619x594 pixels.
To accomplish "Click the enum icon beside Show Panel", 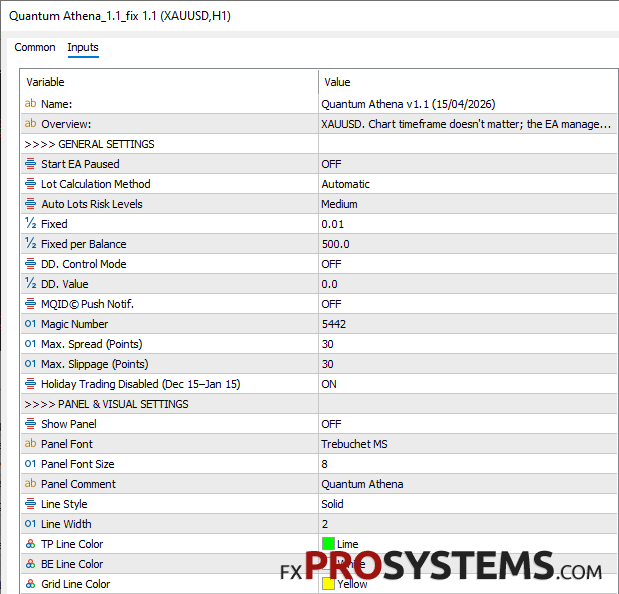I will 30,423.
